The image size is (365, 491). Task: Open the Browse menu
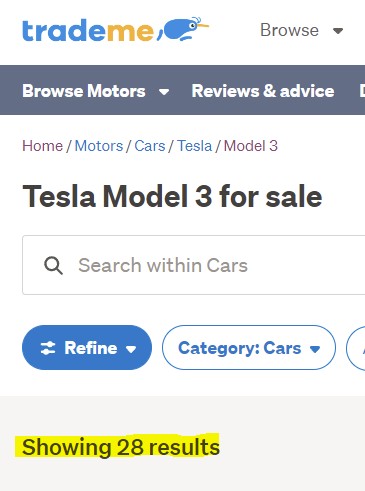pos(289,30)
